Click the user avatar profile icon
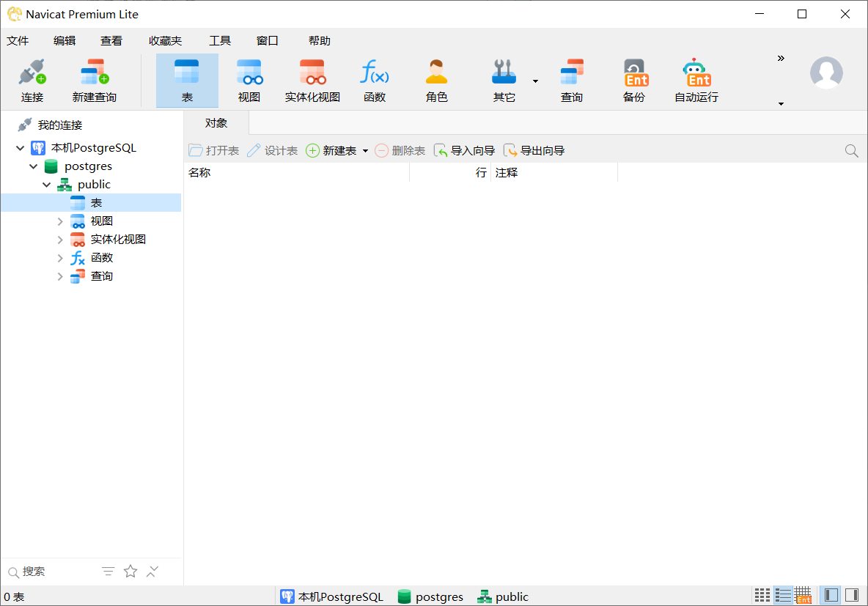The height and width of the screenshot is (606, 868). click(x=826, y=73)
